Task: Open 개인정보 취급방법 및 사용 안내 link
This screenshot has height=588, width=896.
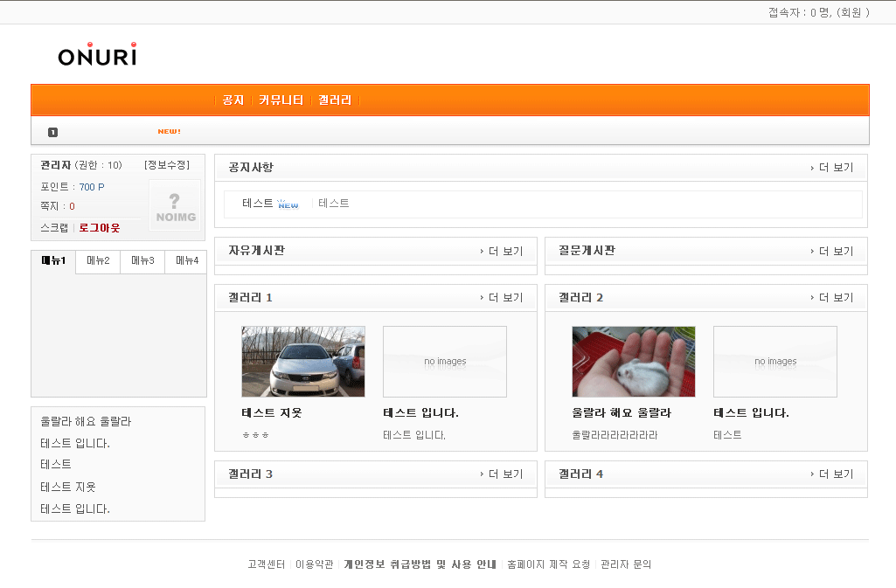Action: click(x=420, y=564)
